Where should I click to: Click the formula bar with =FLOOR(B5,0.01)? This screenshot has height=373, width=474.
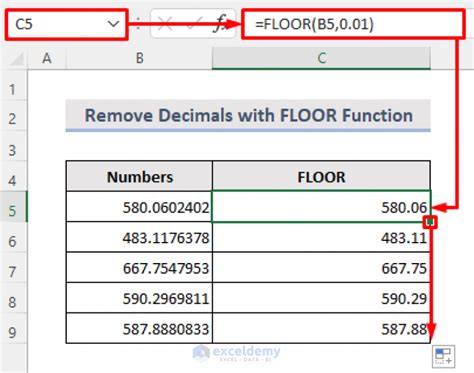[x=353, y=24]
